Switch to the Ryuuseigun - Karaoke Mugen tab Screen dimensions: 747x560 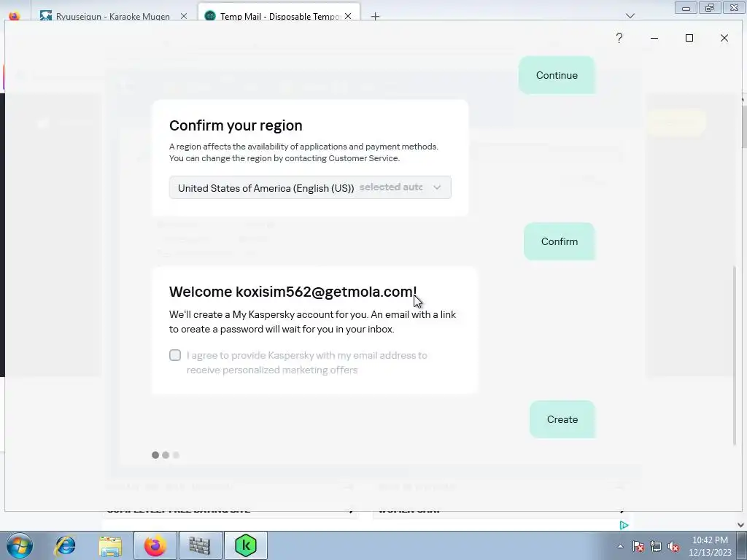[113, 16]
